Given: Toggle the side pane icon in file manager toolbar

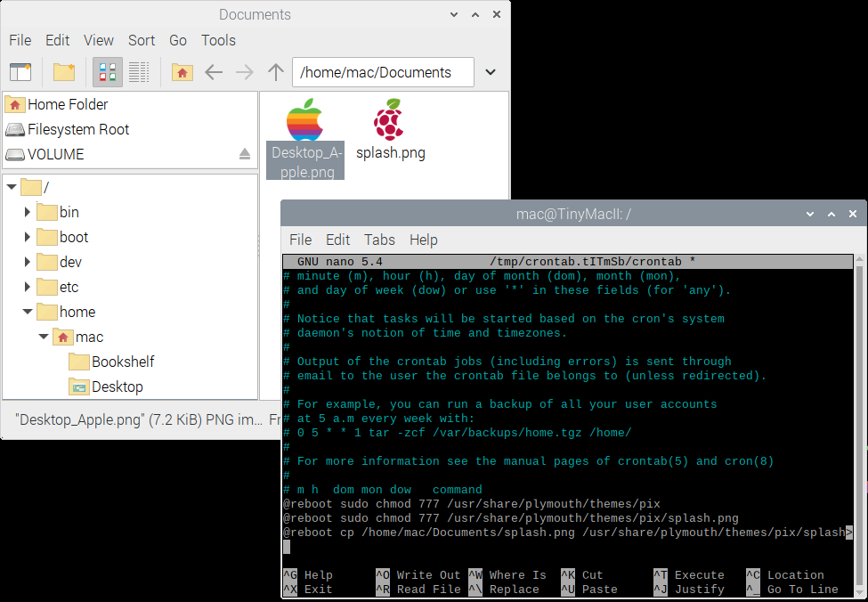Looking at the screenshot, I should point(20,72).
